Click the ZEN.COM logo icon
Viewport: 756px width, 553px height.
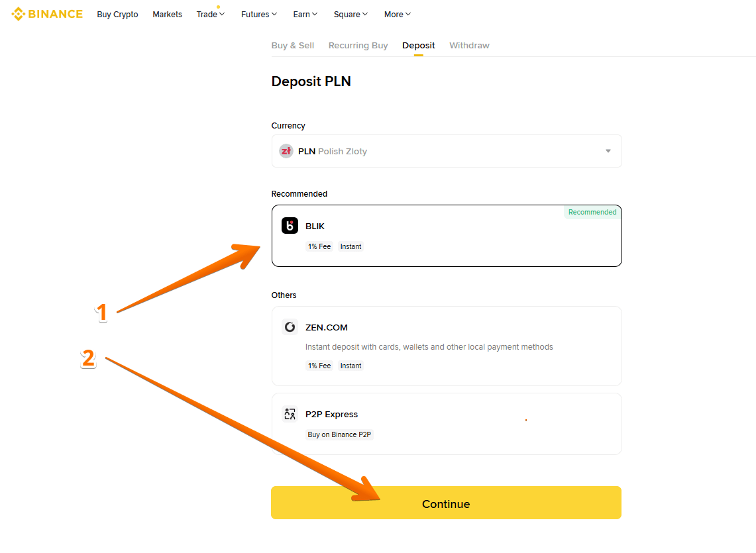pyautogui.click(x=290, y=327)
